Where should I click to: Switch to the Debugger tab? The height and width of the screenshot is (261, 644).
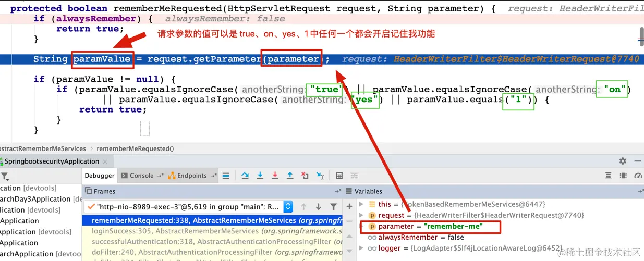(99, 176)
